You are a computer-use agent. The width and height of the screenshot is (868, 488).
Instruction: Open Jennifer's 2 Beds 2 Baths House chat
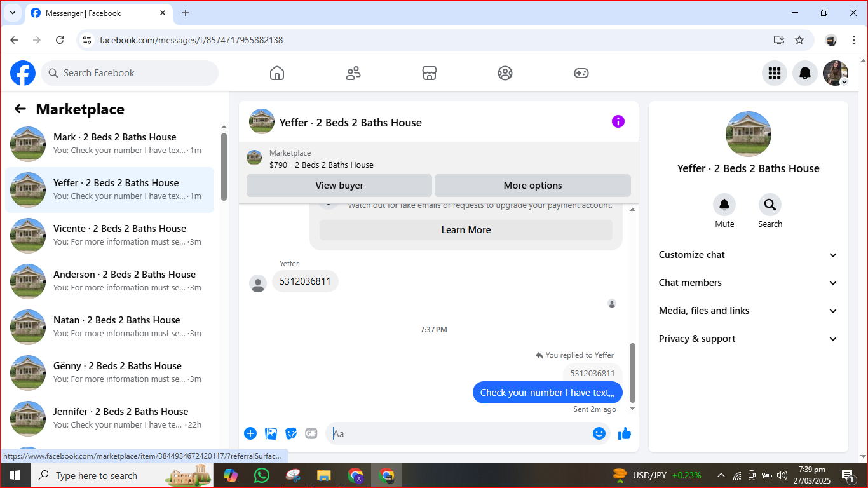pyautogui.click(x=109, y=418)
